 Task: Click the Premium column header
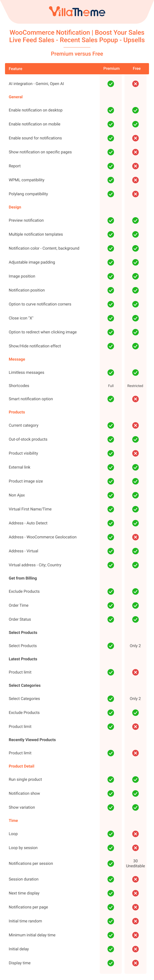[x=111, y=69]
